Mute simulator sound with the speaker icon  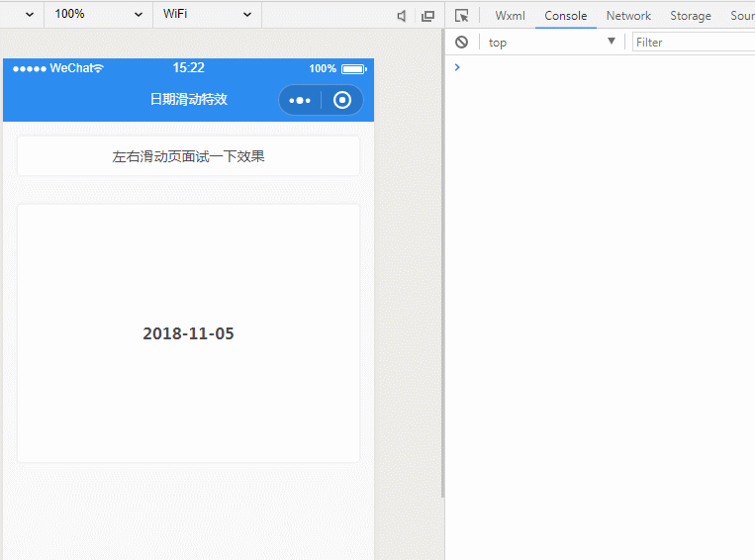coord(401,16)
